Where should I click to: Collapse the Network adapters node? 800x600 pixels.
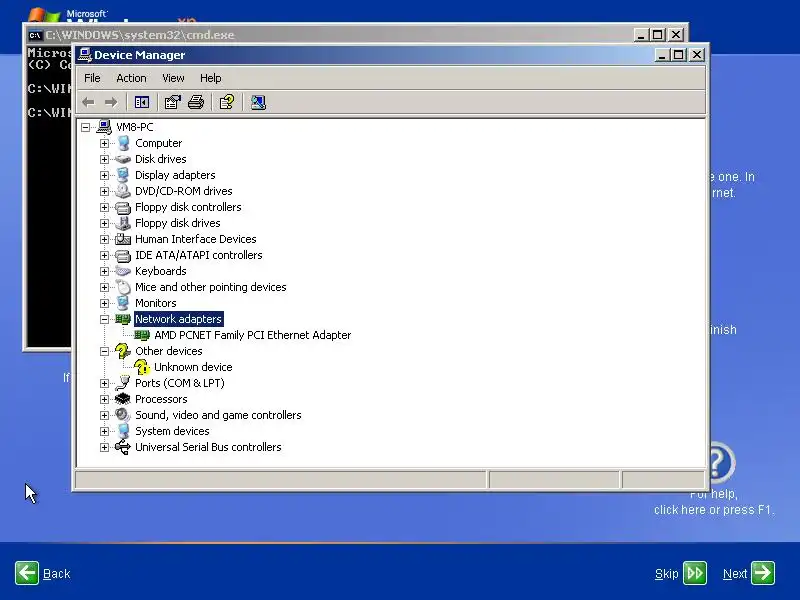click(104, 319)
